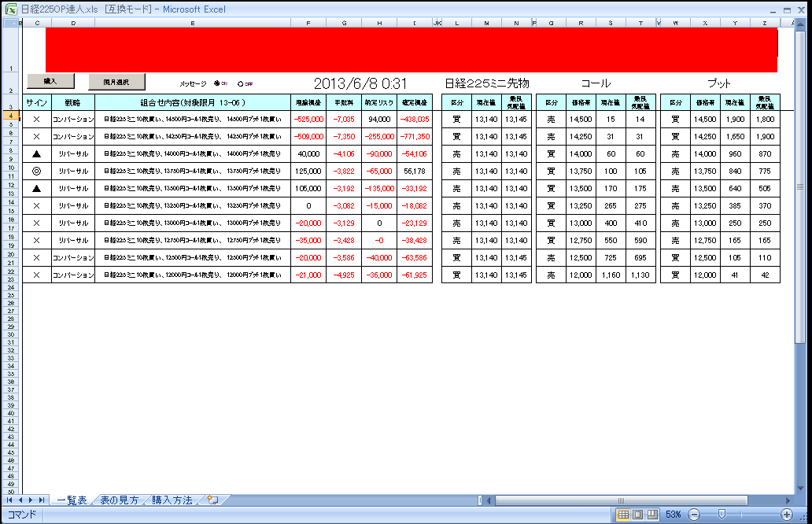Select row 4 header

click(11, 116)
